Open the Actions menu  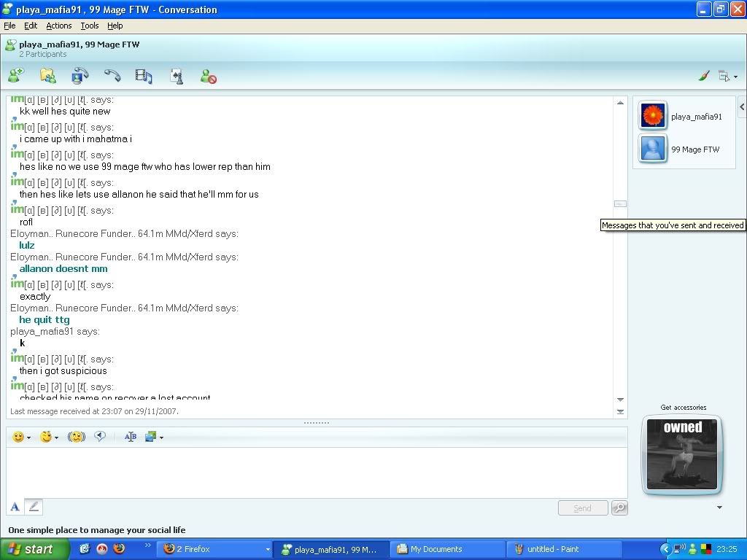coord(59,26)
